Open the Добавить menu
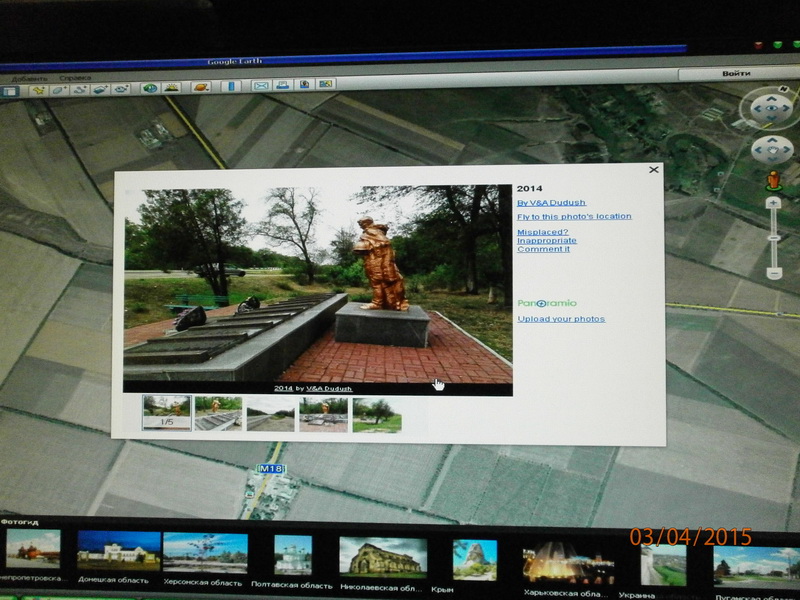The width and height of the screenshot is (800, 600). [29, 79]
